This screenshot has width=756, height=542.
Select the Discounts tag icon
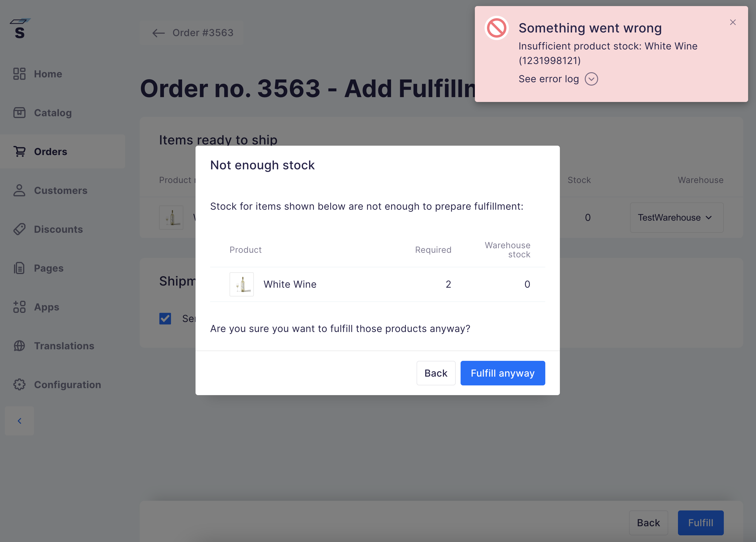(19, 229)
